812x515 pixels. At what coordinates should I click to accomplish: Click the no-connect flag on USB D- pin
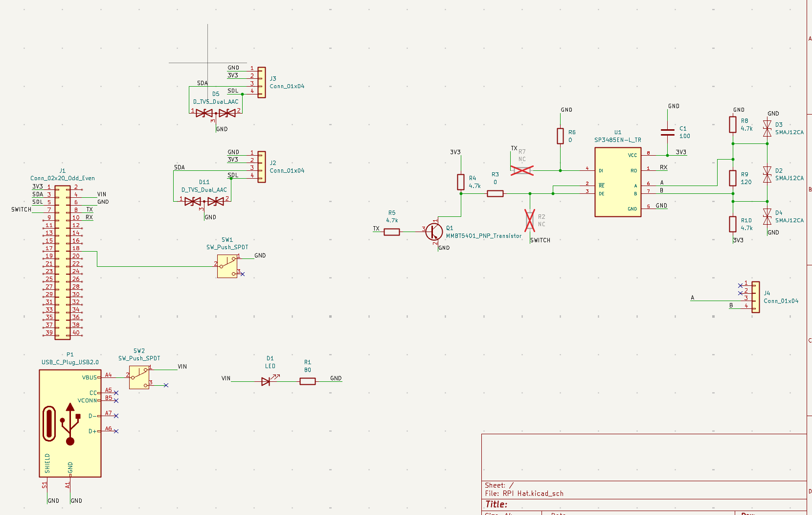(x=116, y=416)
